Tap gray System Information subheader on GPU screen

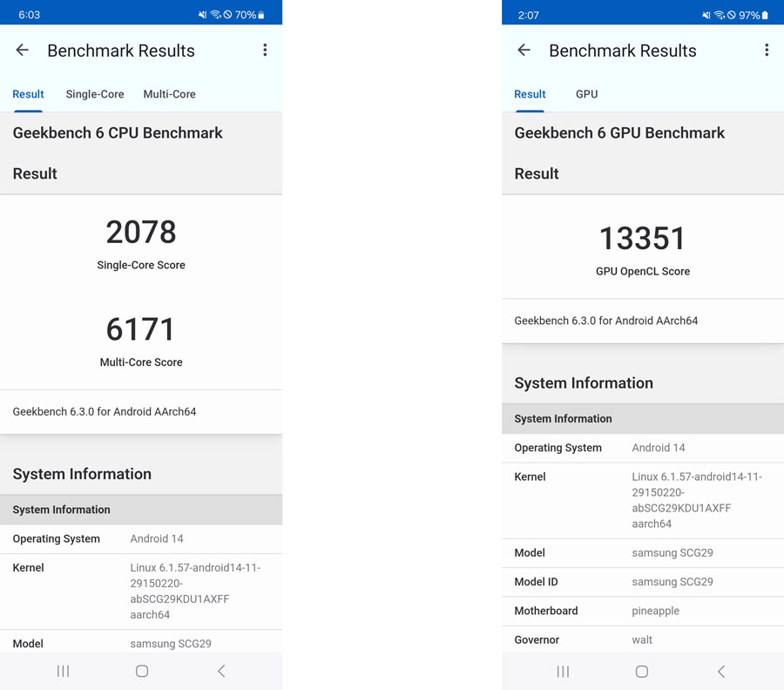tap(643, 418)
